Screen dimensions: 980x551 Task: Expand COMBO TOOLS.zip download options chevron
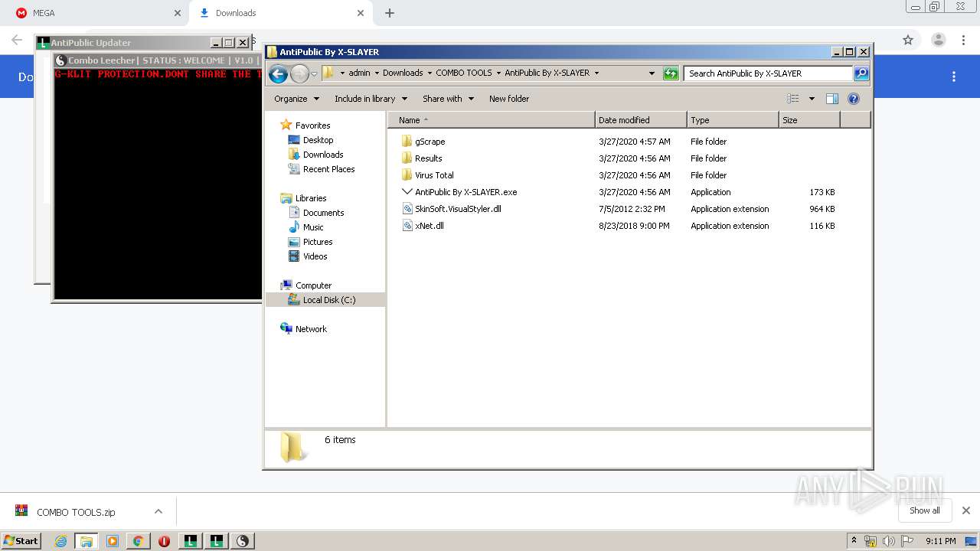point(158,511)
